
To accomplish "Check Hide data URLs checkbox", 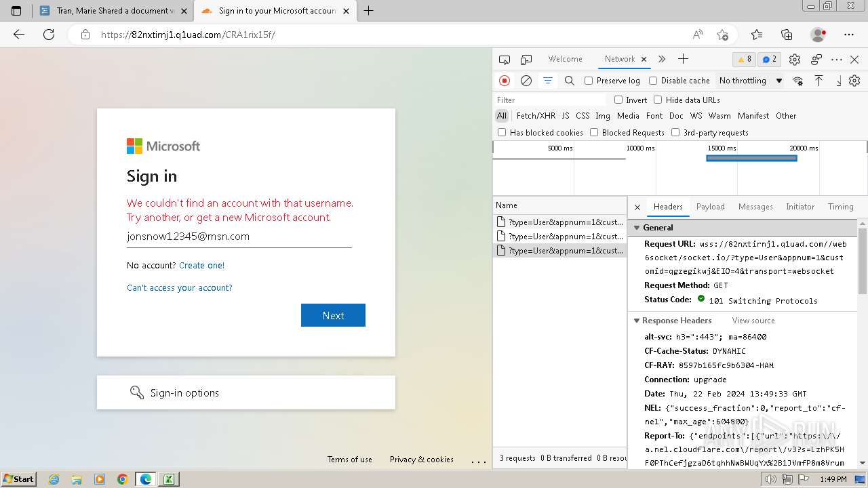I will click(x=658, y=100).
